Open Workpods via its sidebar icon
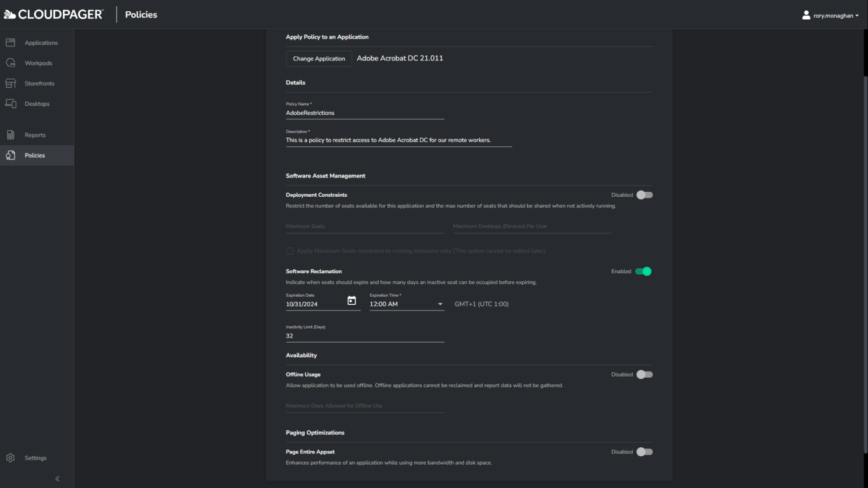 point(10,63)
